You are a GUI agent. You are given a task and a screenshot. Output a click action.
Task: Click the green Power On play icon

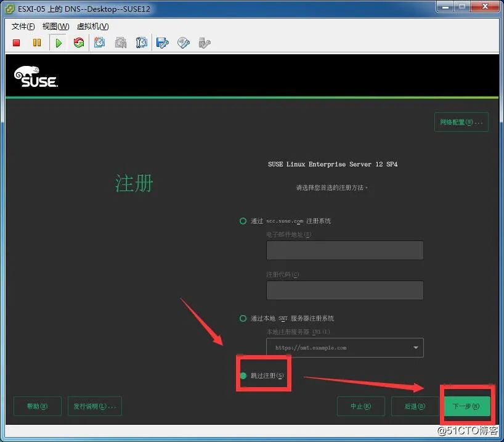[x=59, y=43]
